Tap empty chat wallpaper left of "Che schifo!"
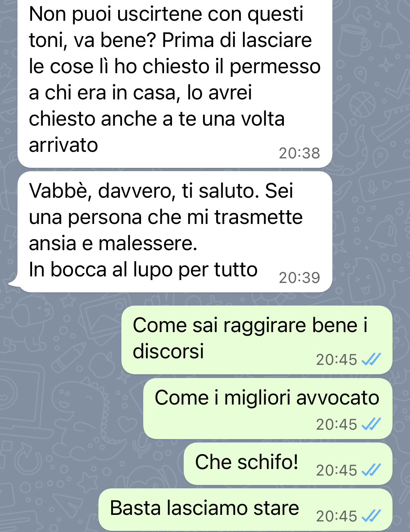Viewport: 410px width, 532px height. click(91, 464)
